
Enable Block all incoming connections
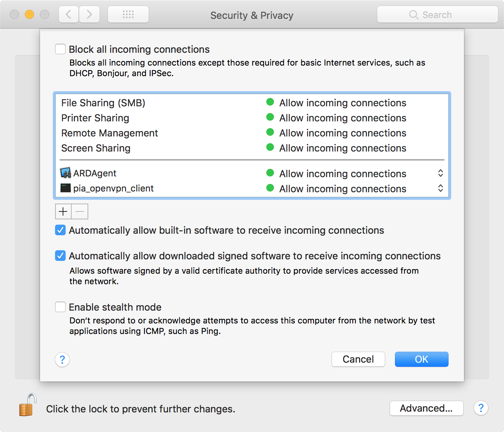[60, 49]
